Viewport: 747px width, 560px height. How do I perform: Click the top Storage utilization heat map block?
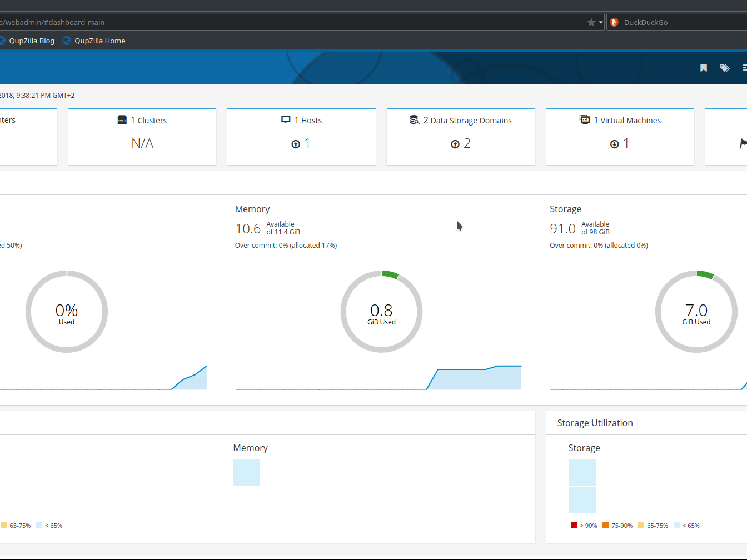pos(582,472)
